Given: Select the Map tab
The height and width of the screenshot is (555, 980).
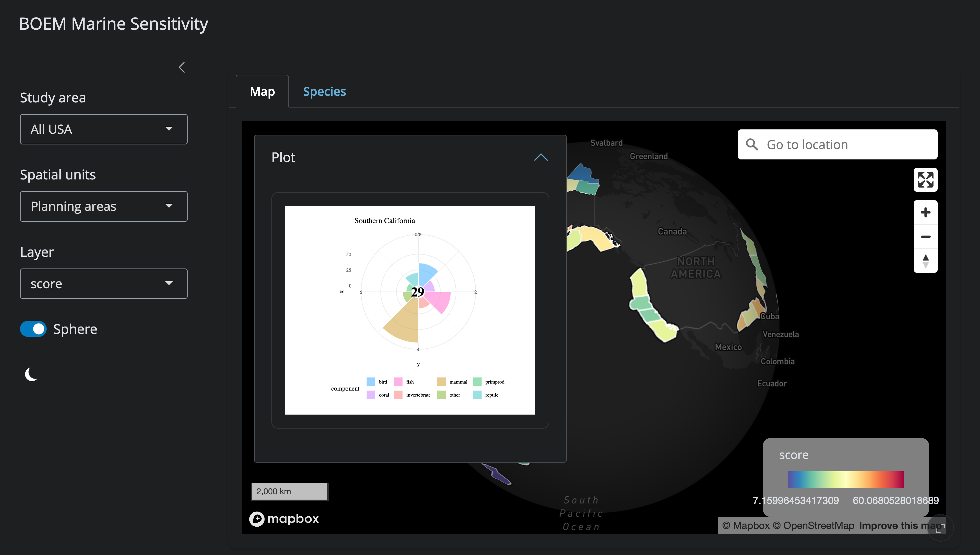Looking at the screenshot, I should [262, 91].
